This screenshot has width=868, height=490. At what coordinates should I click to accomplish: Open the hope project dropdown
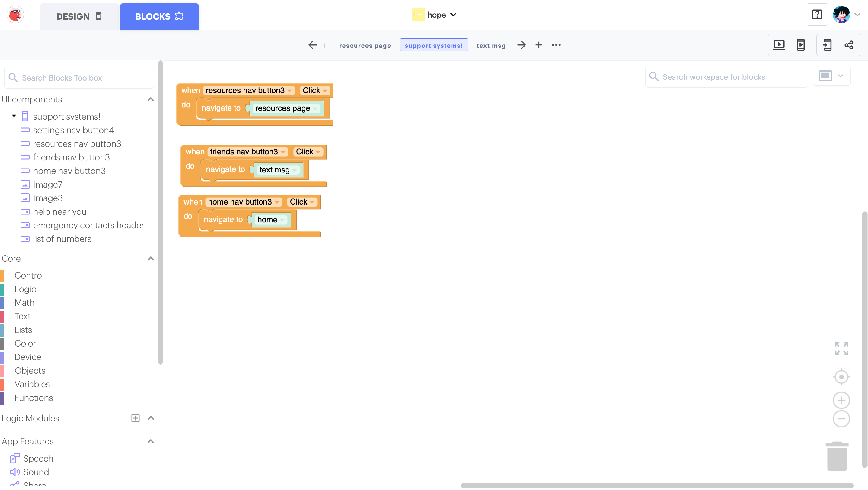click(x=453, y=15)
